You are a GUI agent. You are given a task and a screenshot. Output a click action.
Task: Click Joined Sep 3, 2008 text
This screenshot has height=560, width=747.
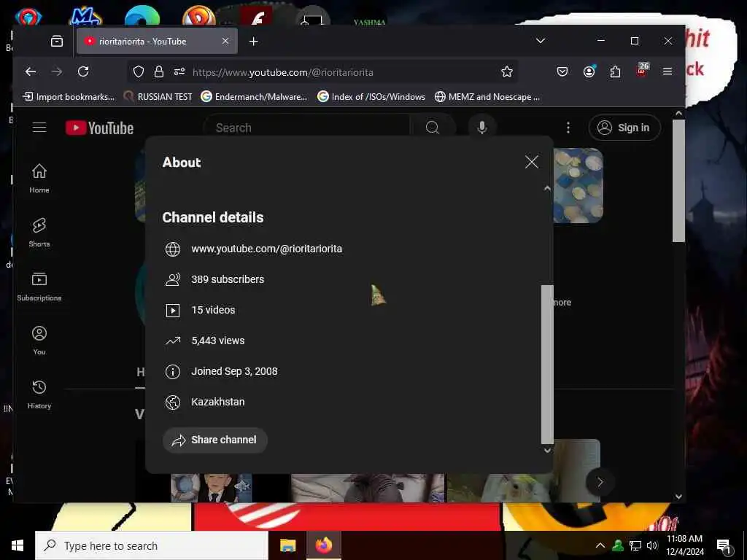click(x=234, y=371)
